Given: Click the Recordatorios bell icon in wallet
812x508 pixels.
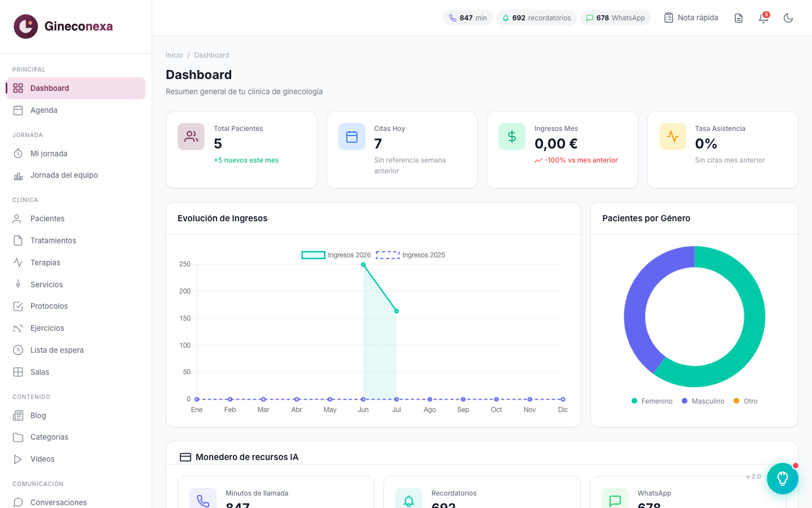Looking at the screenshot, I should click(409, 500).
